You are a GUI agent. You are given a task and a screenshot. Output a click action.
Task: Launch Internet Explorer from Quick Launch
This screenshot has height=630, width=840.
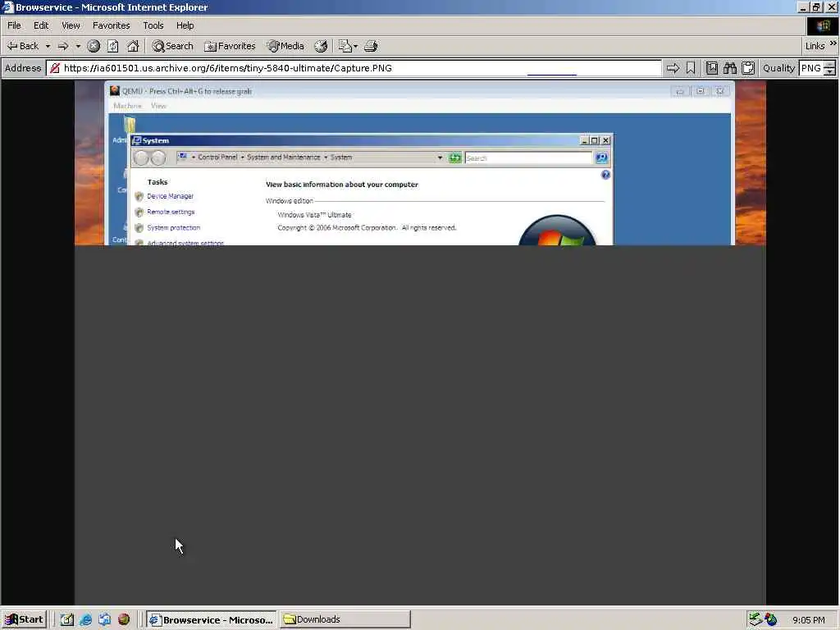pos(85,619)
